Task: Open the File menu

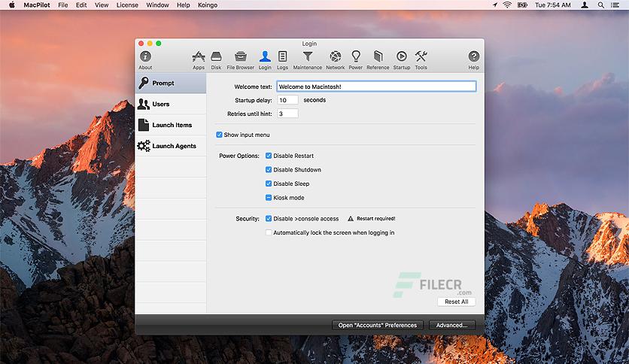Action: click(x=63, y=5)
